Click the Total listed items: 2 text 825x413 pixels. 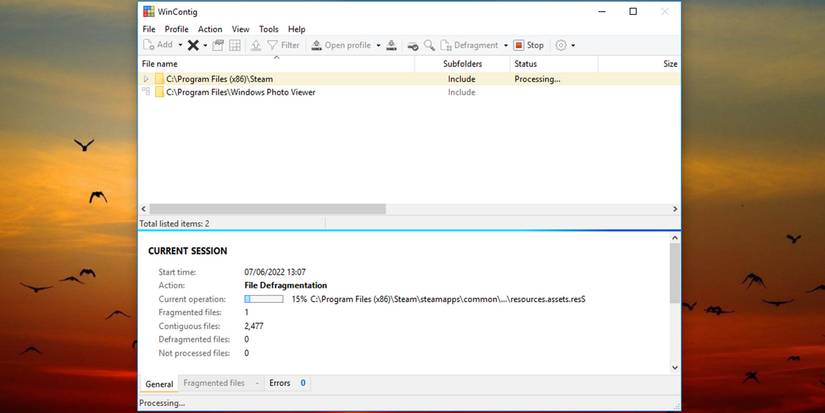(x=174, y=224)
